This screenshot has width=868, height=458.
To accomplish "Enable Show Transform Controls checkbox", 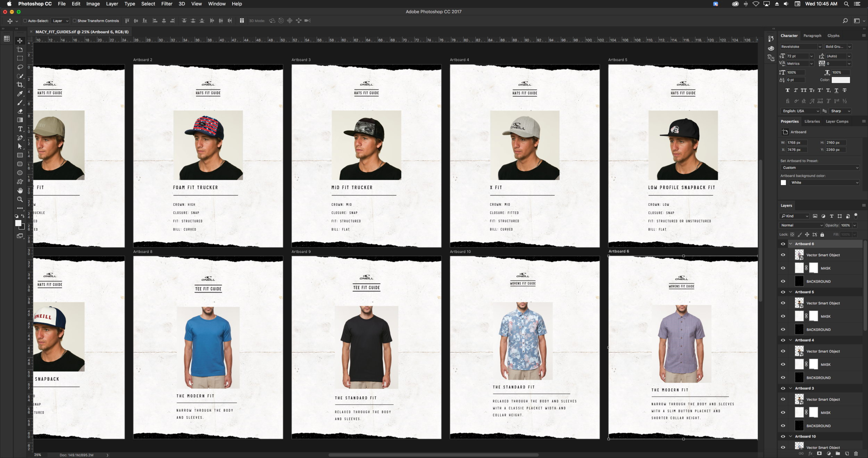I will point(74,21).
